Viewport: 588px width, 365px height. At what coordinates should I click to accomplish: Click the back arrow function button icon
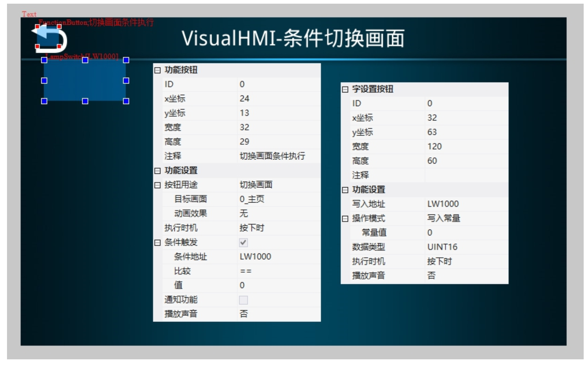[x=49, y=37]
